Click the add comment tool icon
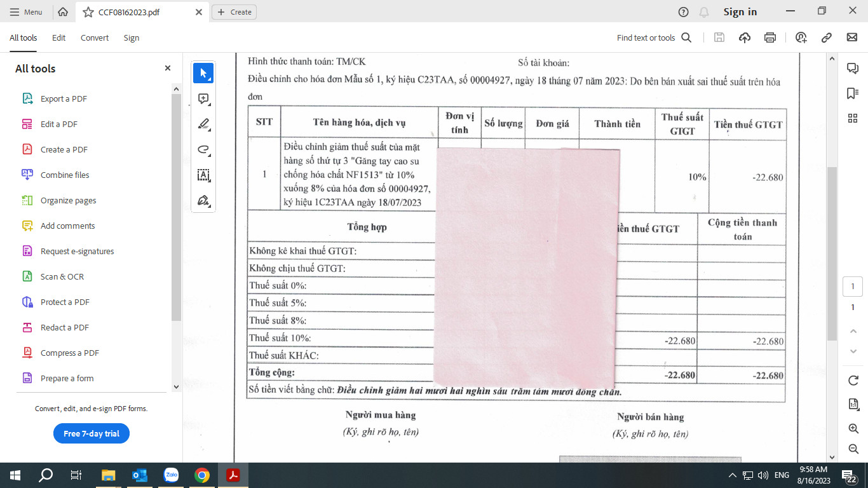This screenshot has height=488, width=868. [x=203, y=99]
